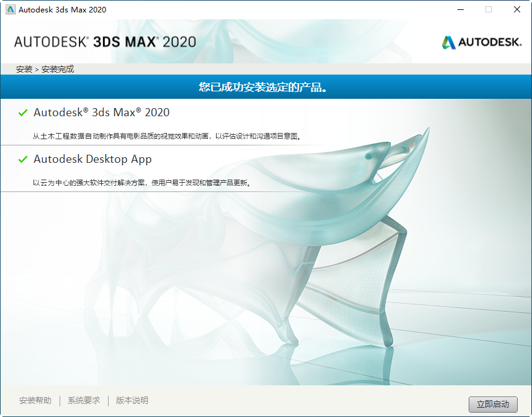Close the installer window
The width and height of the screenshot is (532, 417).
coord(516,9)
